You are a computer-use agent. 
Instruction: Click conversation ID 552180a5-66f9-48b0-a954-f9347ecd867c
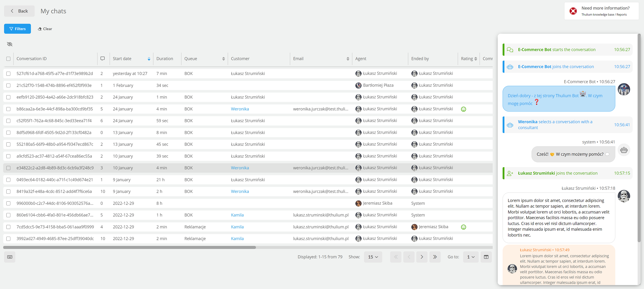click(55, 144)
